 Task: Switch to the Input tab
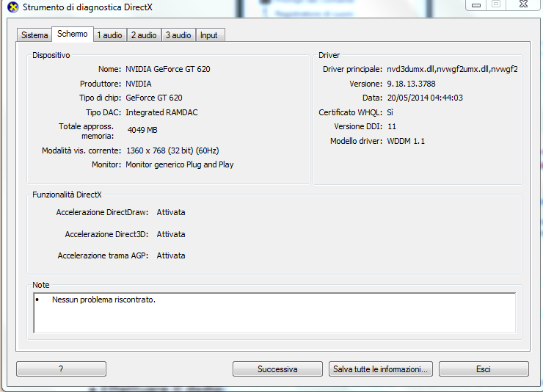click(210, 35)
